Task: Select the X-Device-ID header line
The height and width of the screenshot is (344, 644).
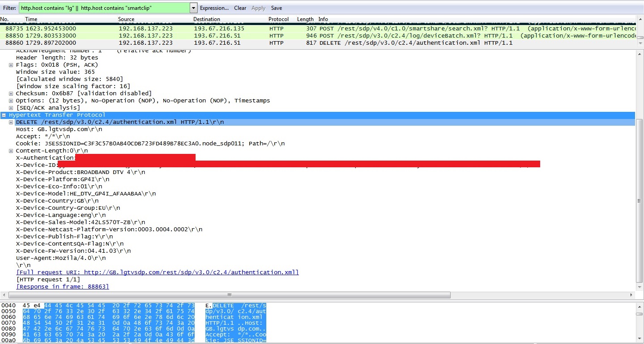Action: (x=277, y=165)
